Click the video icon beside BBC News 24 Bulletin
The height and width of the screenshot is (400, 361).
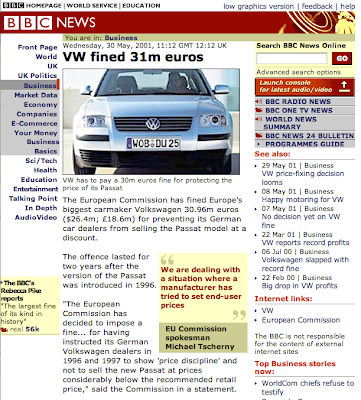pyautogui.click(x=259, y=136)
